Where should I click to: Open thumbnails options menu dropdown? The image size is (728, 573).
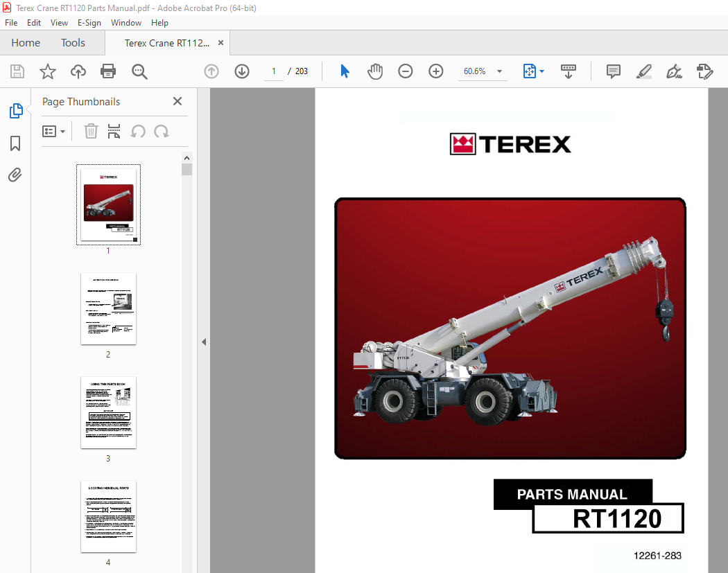pos(53,132)
